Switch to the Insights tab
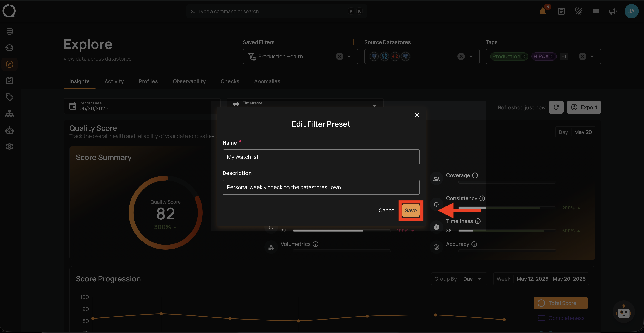The height and width of the screenshot is (333, 644). point(80,81)
